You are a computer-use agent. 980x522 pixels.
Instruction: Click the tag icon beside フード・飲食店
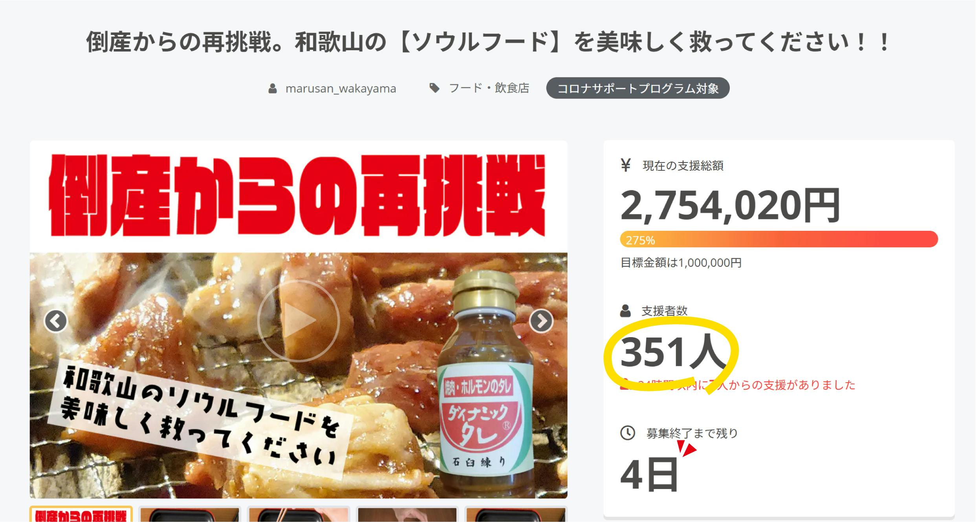coord(434,88)
